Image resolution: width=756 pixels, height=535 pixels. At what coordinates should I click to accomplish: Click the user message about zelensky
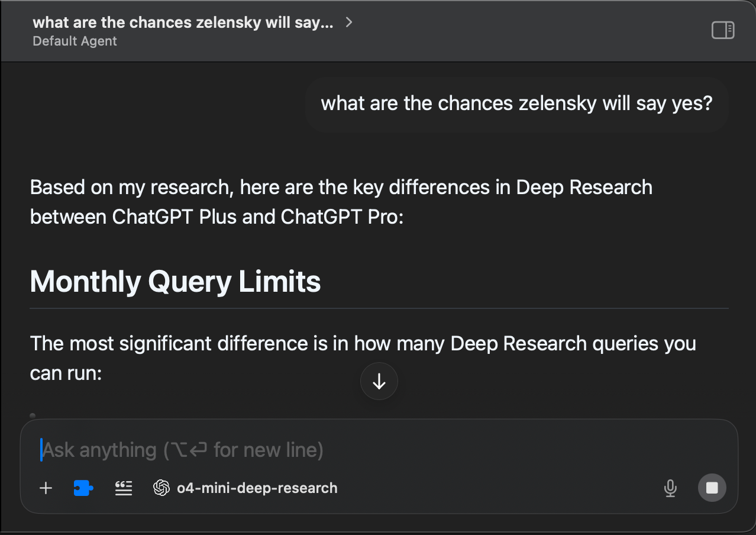(516, 104)
